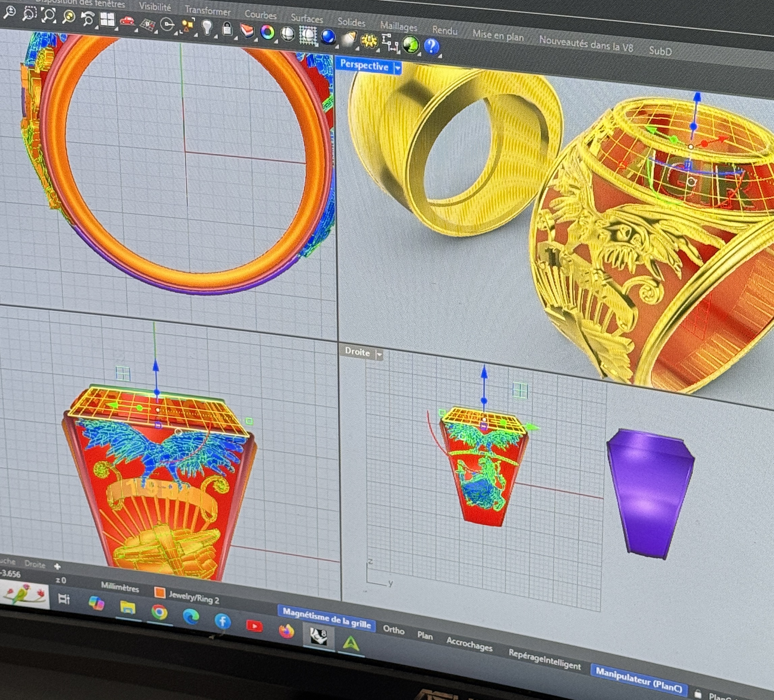Add a new viewport tab with plus
Viewport: 774px width, 700px height.
pos(58,566)
